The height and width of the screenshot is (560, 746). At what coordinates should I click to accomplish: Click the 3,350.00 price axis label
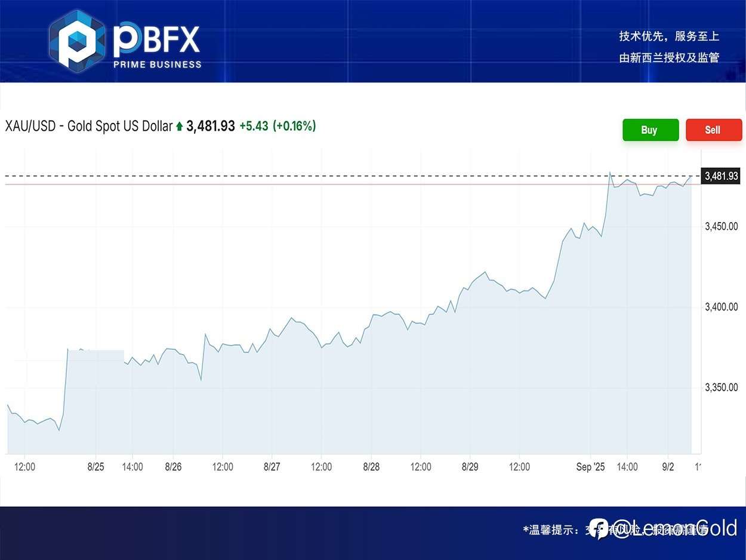pos(721,387)
